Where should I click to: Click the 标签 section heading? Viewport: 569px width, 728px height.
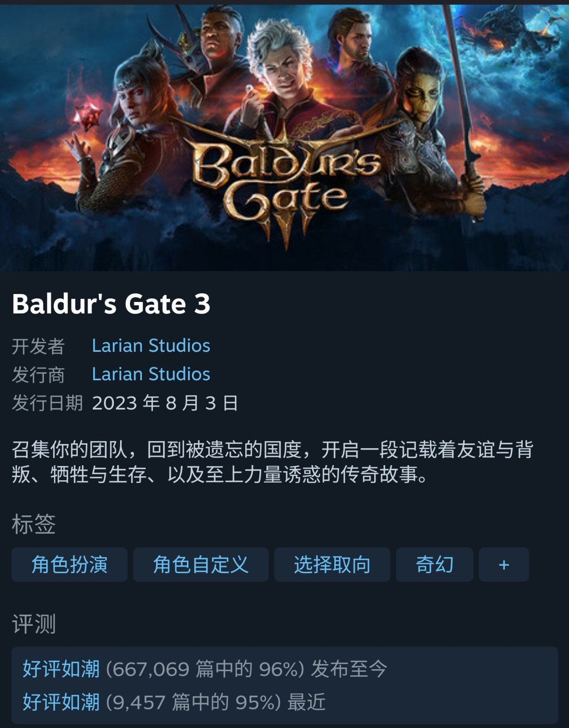click(34, 524)
